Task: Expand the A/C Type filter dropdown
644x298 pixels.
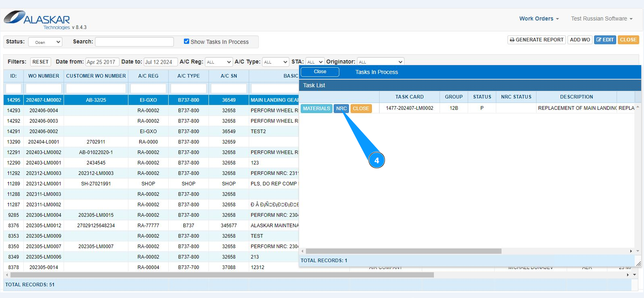Action: (x=276, y=62)
